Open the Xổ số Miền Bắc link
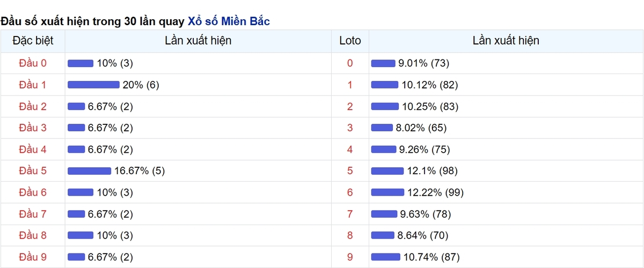 pyautogui.click(x=229, y=21)
